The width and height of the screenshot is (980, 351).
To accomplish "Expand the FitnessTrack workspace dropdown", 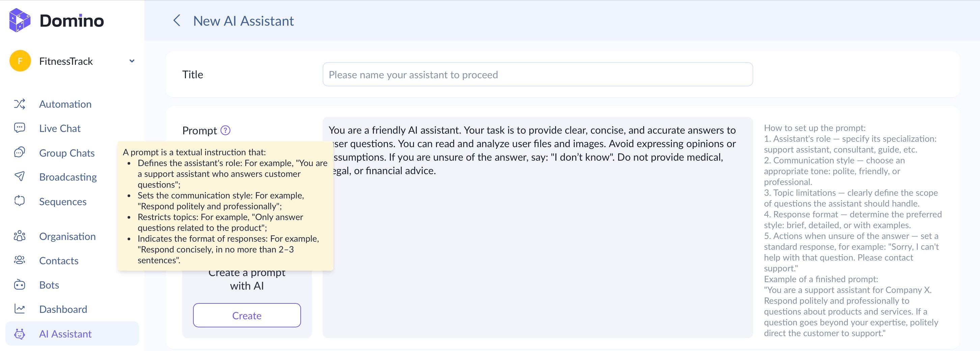I will coord(132,61).
